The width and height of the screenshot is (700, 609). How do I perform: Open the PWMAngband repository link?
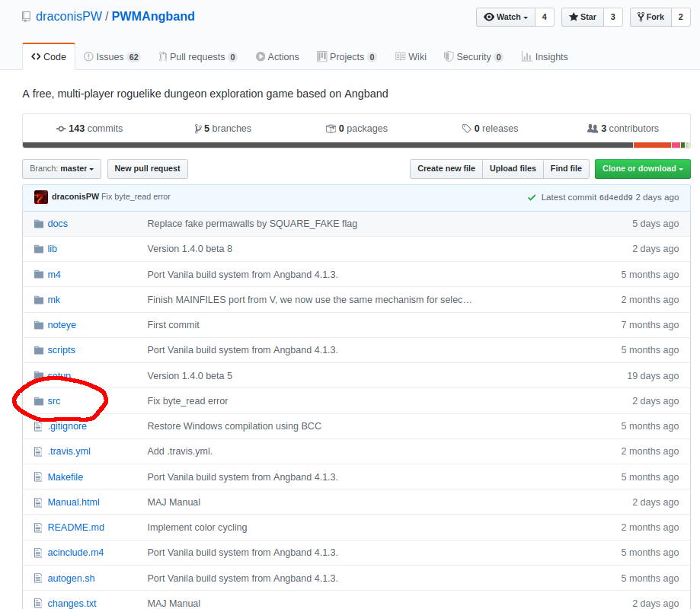click(x=153, y=17)
